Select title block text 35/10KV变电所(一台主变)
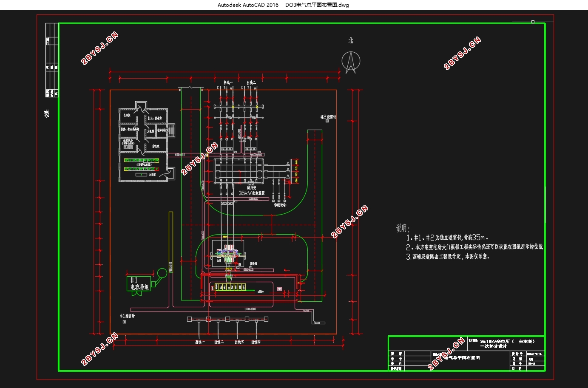 507,341
